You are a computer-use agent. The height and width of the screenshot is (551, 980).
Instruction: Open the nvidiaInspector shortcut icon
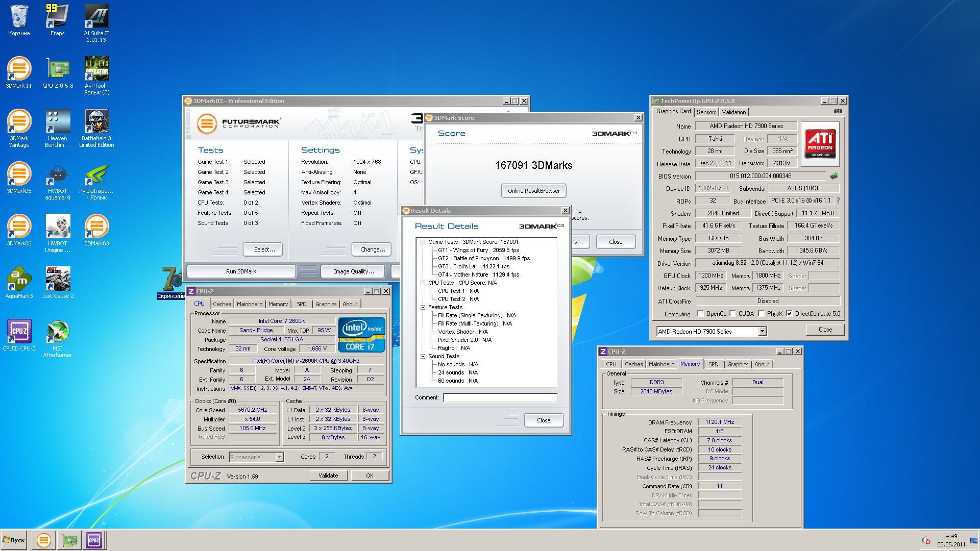point(96,181)
